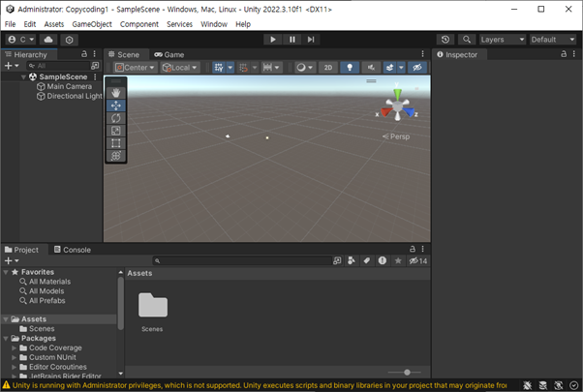Open the Component menu
The height and width of the screenshot is (392, 583).
coord(139,24)
